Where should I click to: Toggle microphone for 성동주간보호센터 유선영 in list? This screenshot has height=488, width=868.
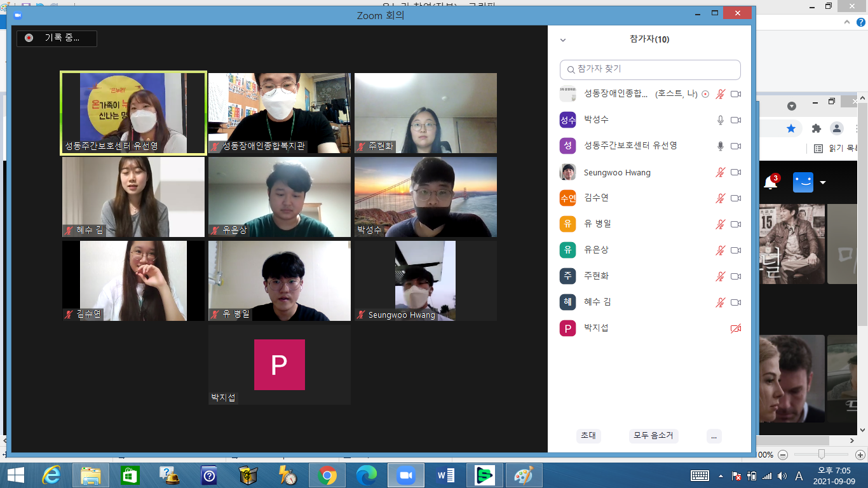(x=721, y=146)
